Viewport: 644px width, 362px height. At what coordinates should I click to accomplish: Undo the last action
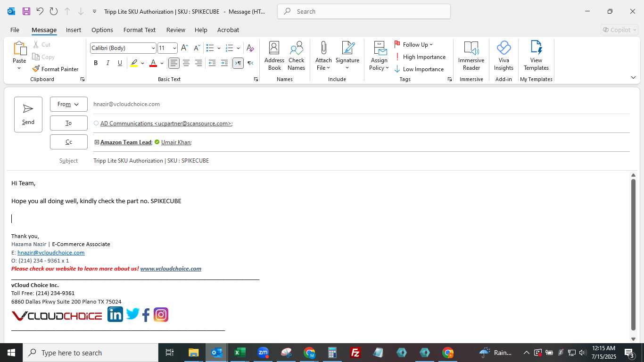click(40, 11)
